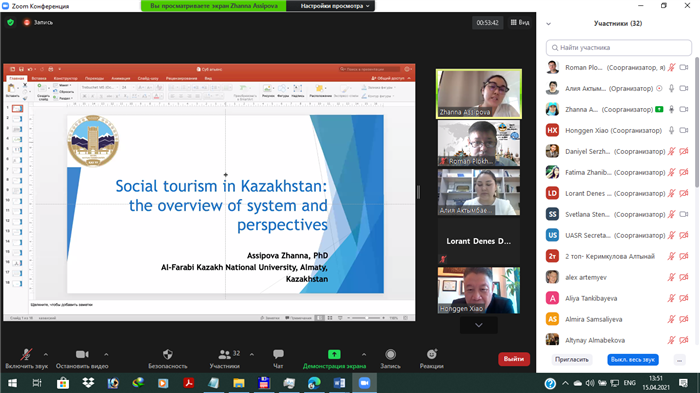Image resolution: width=700 pixels, height=393 pixels.
Task: Open Microsoft Store icon on taskbar
Action: [62, 383]
